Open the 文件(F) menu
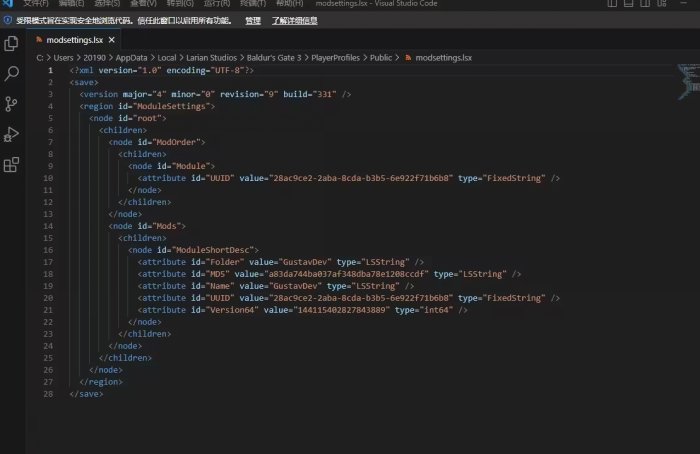The height and width of the screenshot is (454, 700). (x=37, y=4)
